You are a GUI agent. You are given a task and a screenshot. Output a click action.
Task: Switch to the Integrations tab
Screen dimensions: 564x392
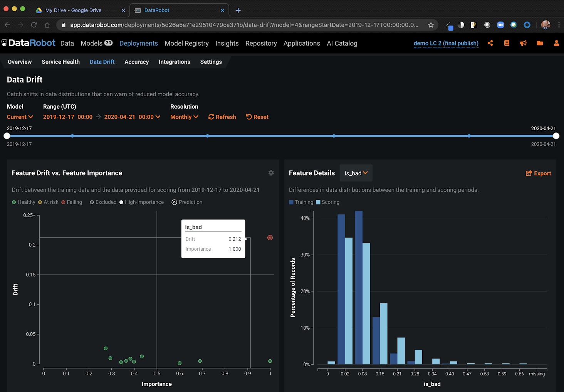coord(174,62)
